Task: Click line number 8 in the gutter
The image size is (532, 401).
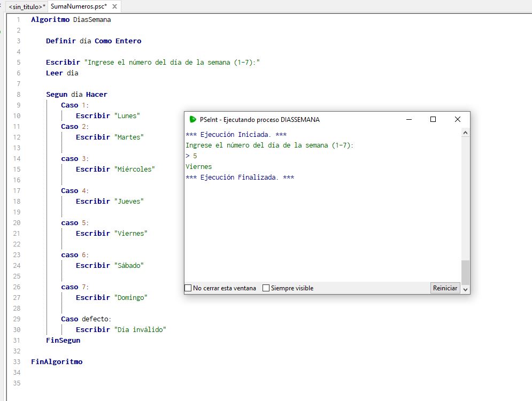Action: click(x=18, y=94)
